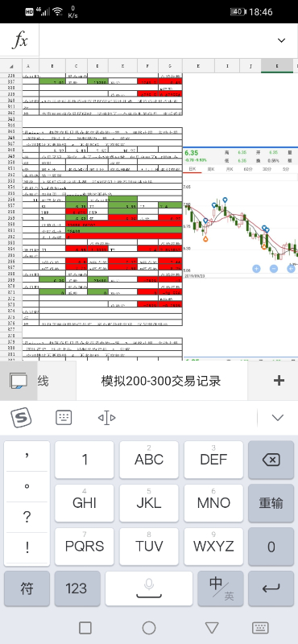Tap the microphone space bar key
The width and height of the screenshot is (298, 644).
point(149,588)
